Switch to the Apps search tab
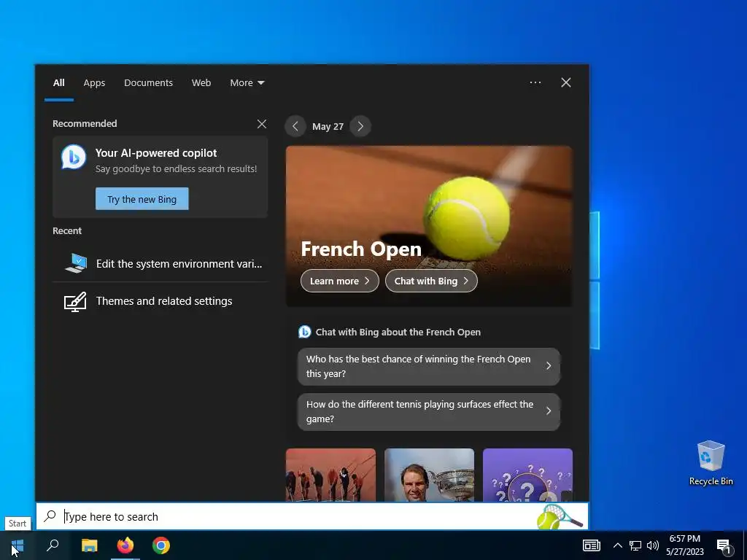Screen dimensions: 747x560 [94, 83]
